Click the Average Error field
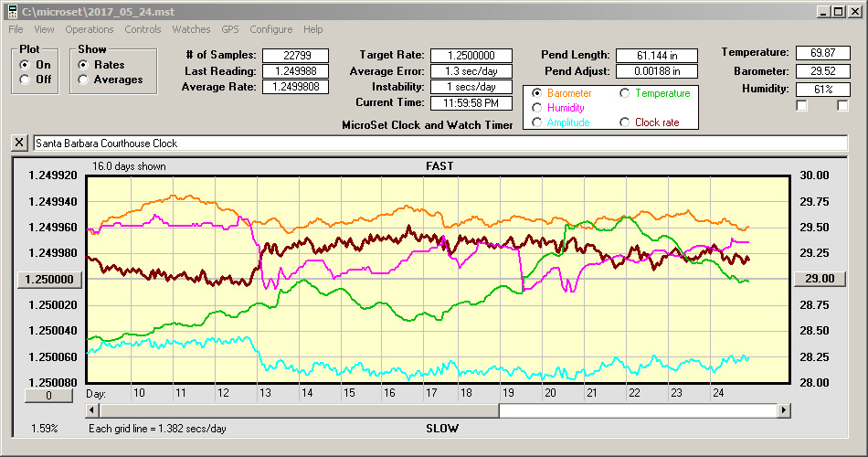 [471, 71]
